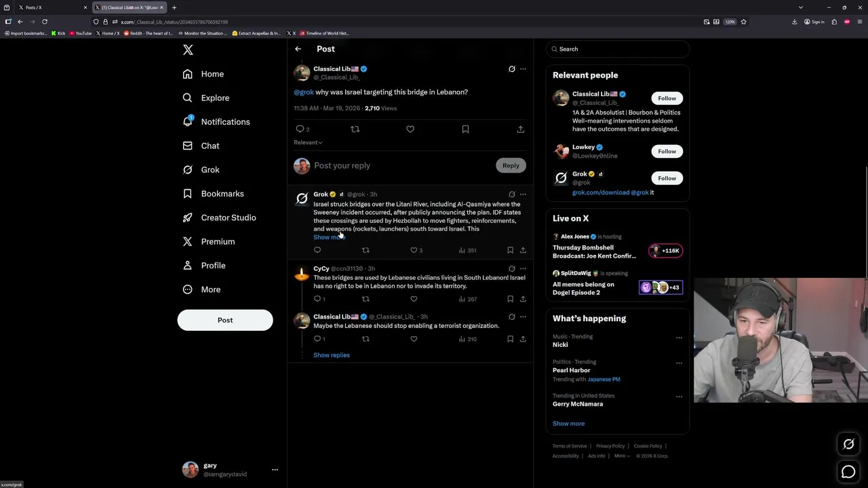868x488 pixels.
Task: Click the Reply button
Action: pos(511,165)
